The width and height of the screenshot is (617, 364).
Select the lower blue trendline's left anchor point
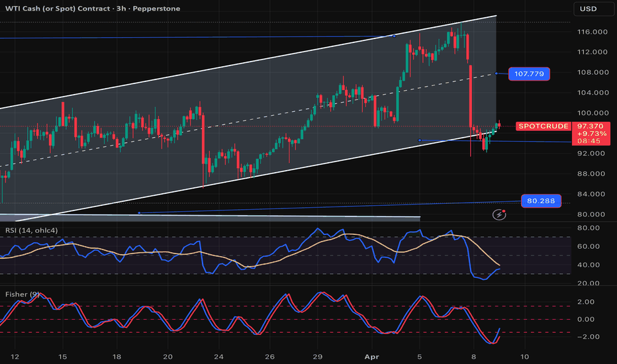click(x=139, y=212)
